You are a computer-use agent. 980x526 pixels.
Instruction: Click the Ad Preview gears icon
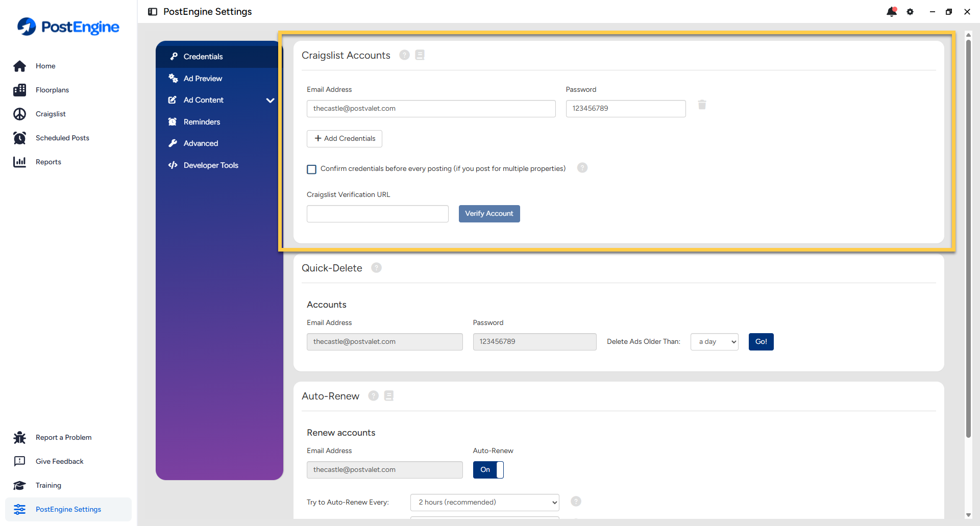click(x=173, y=79)
